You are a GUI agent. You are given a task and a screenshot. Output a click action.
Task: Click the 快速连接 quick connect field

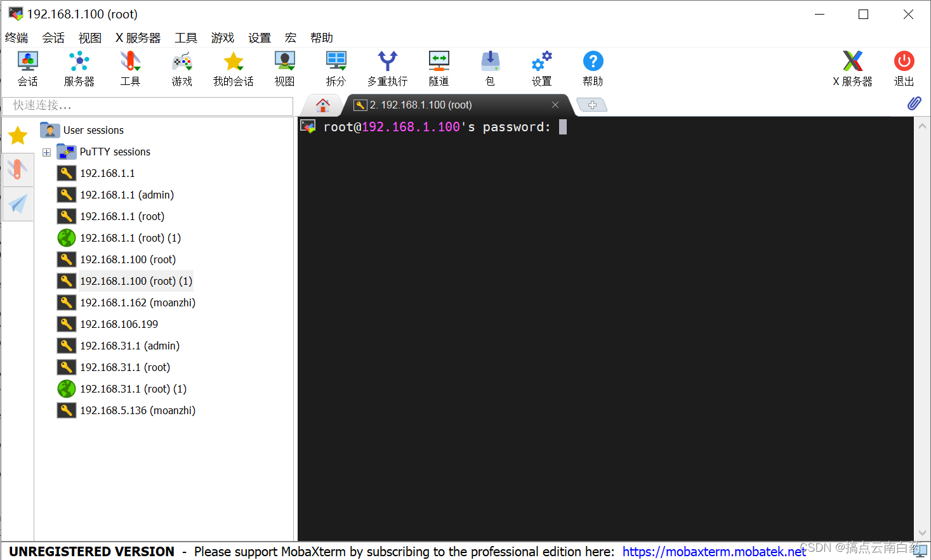click(148, 105)
